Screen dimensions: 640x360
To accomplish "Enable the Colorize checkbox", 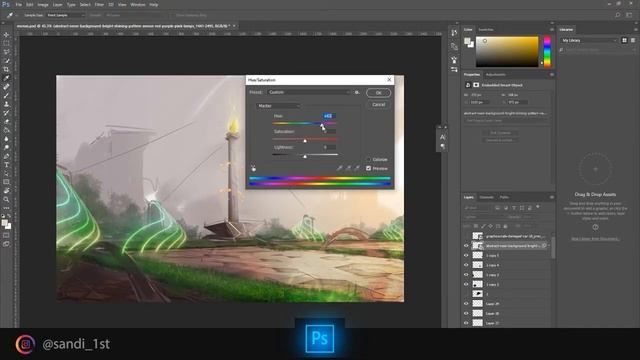I will (369, 160).
